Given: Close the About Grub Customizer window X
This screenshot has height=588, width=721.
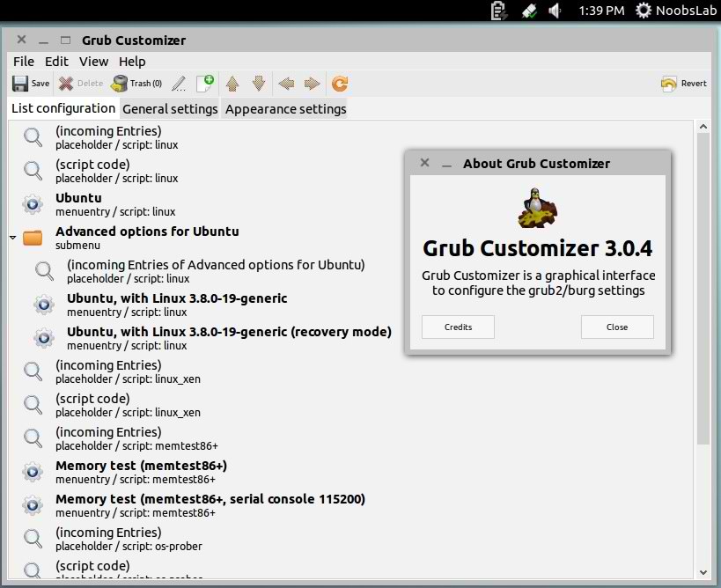Looking at the screenshot, I should click(425, 163).
